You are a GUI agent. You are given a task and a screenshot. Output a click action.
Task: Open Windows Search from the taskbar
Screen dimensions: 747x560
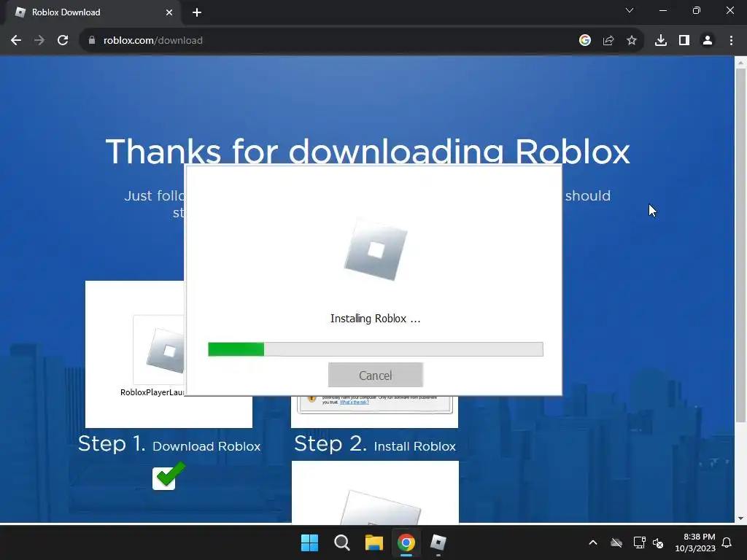point(342,542)
